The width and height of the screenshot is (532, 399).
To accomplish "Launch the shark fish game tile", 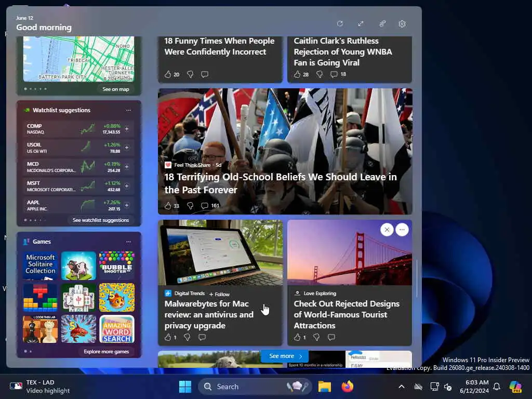I will click(79, 329).
